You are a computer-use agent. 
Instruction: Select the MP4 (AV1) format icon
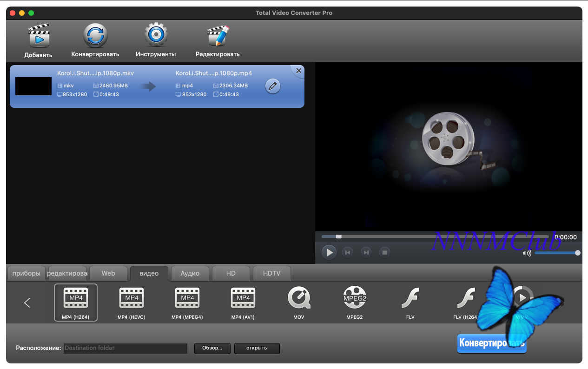pyautogui.click(x=243, y=298)
